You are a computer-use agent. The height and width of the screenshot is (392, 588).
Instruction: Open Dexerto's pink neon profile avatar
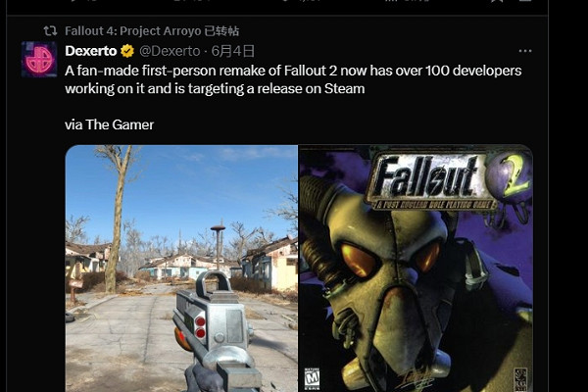39,59
